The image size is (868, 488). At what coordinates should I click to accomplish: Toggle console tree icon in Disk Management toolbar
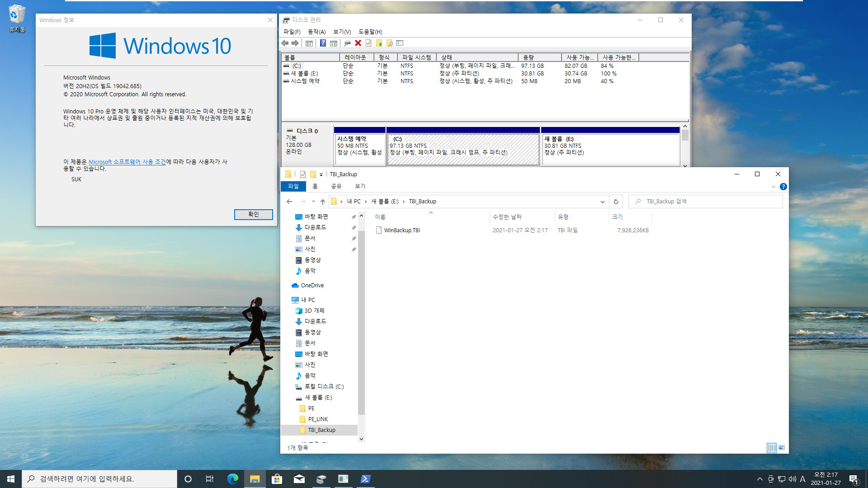[309, 43]
